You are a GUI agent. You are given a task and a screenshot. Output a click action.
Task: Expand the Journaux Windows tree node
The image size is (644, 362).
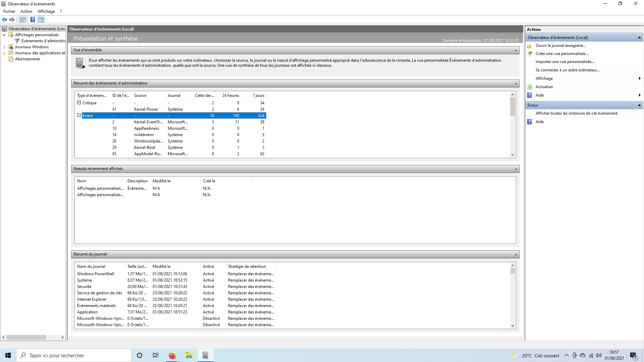4,47
